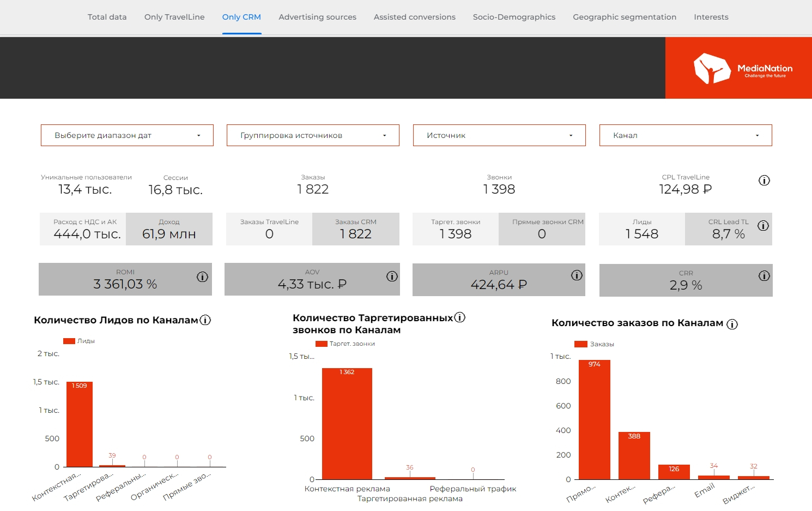Switch to the Total data tab
812x511 pixels.
point(107,17)
